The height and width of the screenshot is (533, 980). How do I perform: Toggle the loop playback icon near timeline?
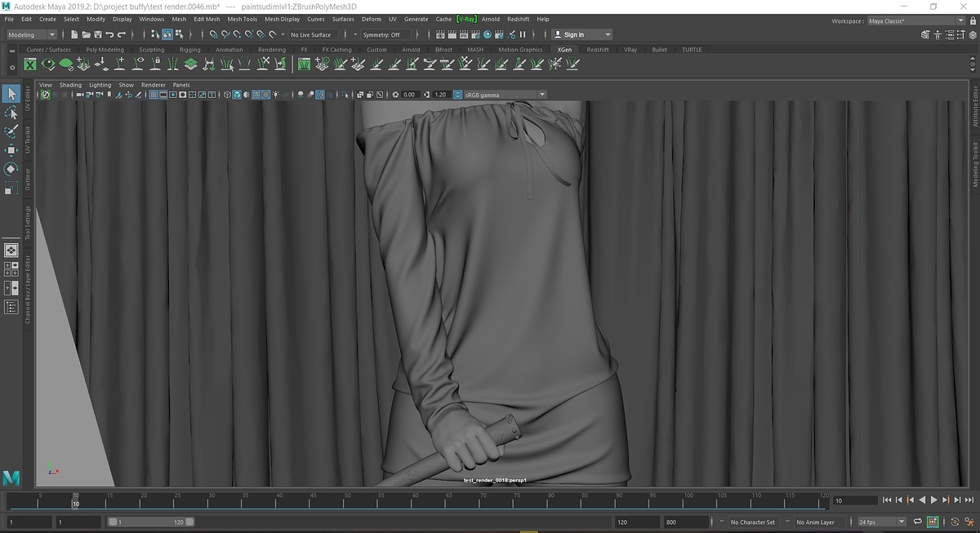pyautogui.click(x=918, y=522)
